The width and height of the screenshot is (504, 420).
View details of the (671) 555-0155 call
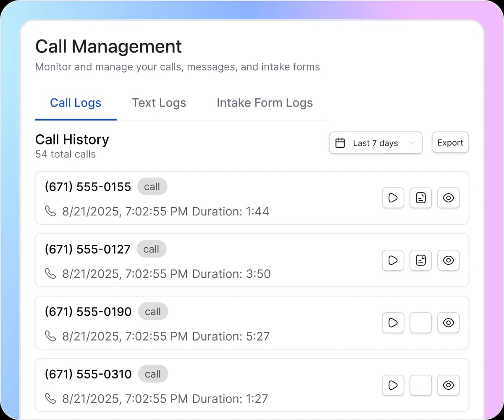tap(448, 198)
